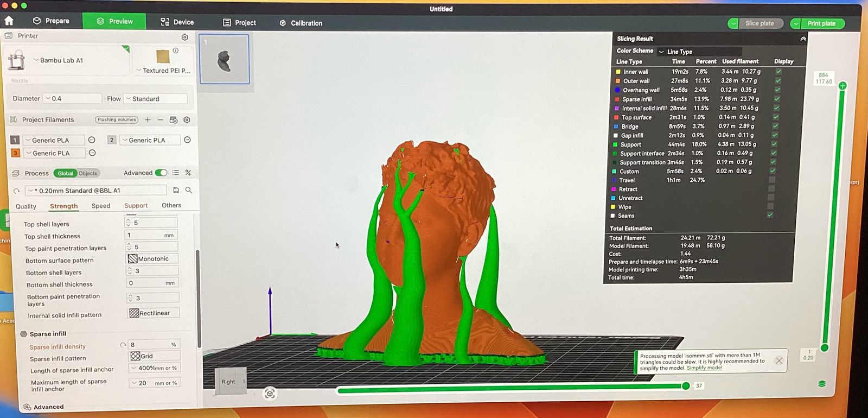Select the Quality settings tab
The height and width of the screenshot is (418, 868).
pos(26,206)
